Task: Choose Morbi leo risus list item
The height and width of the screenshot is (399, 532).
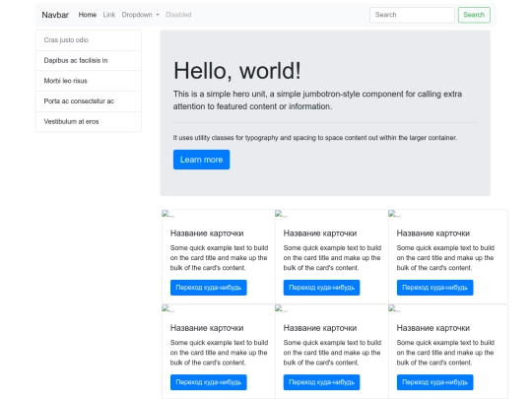Action: click(89, 81)
